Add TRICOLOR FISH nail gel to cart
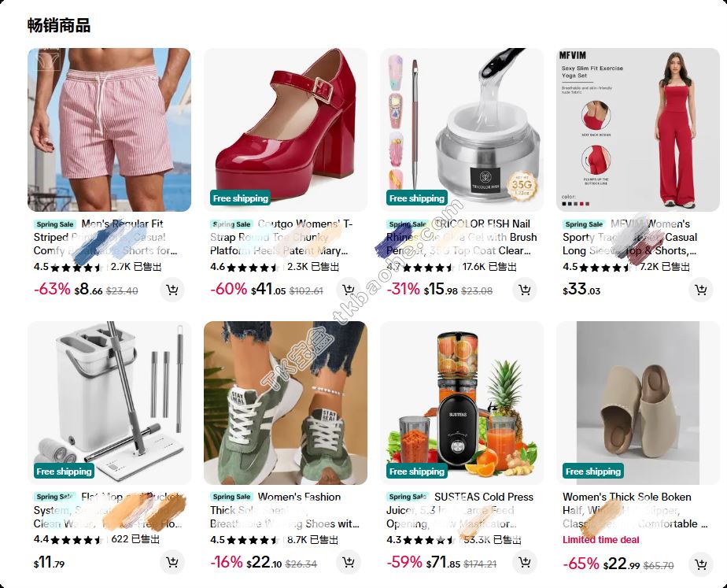Image resolution: width=727 pixels, height=588 pixels. (x=524, y=290)
